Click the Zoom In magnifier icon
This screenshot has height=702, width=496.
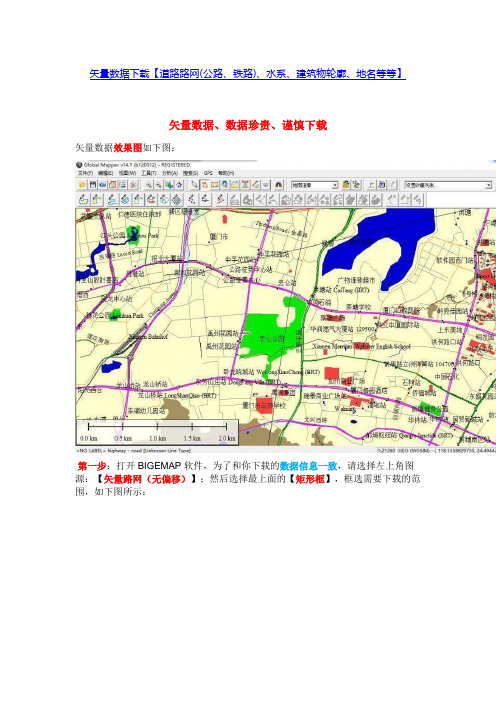pyautogui.click(x=149, y=184)
